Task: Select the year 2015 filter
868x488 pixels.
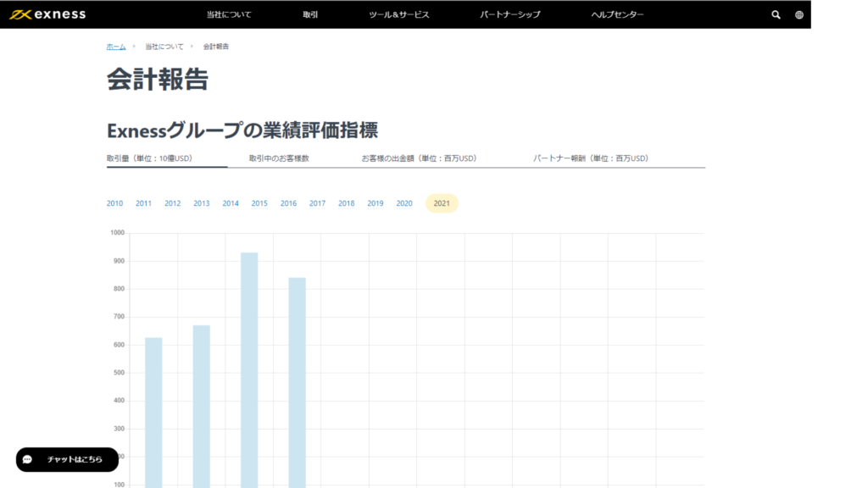Action: [x=259, y=202]
